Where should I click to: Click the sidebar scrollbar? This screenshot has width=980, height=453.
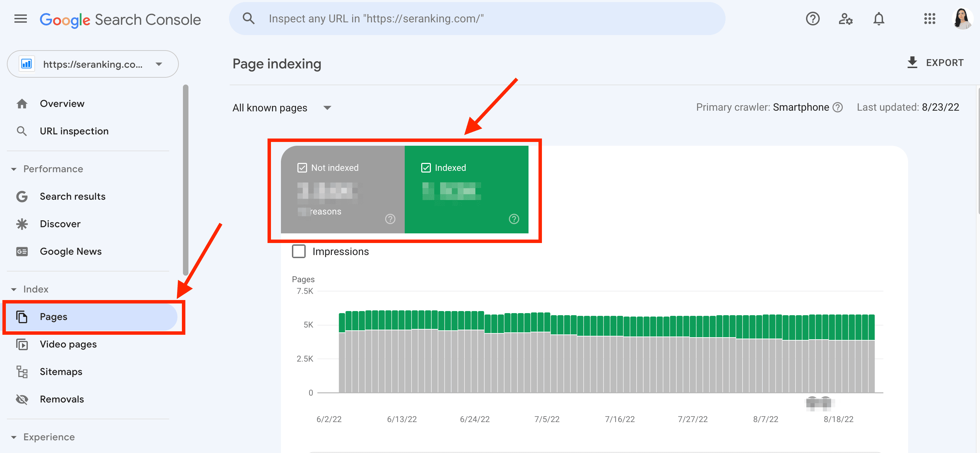coord(186,179)
